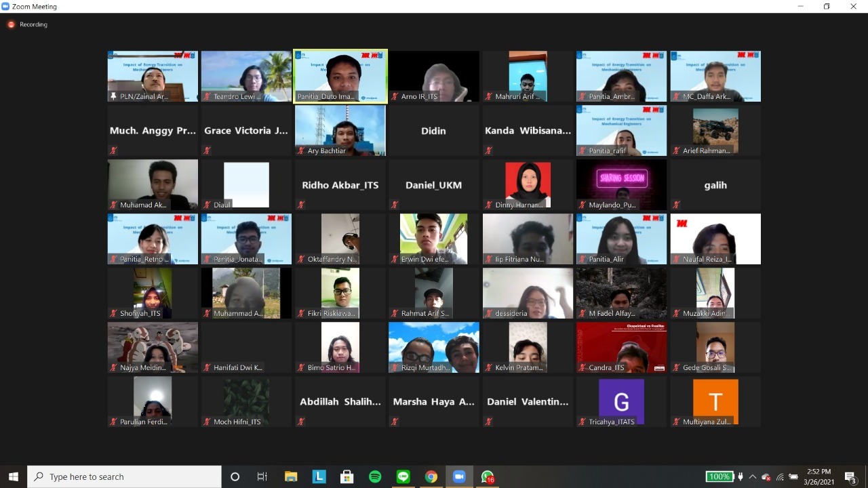Click the Zoom icon in taskbar
This screenshot has width=868, height=488.
tap(459, 476)
